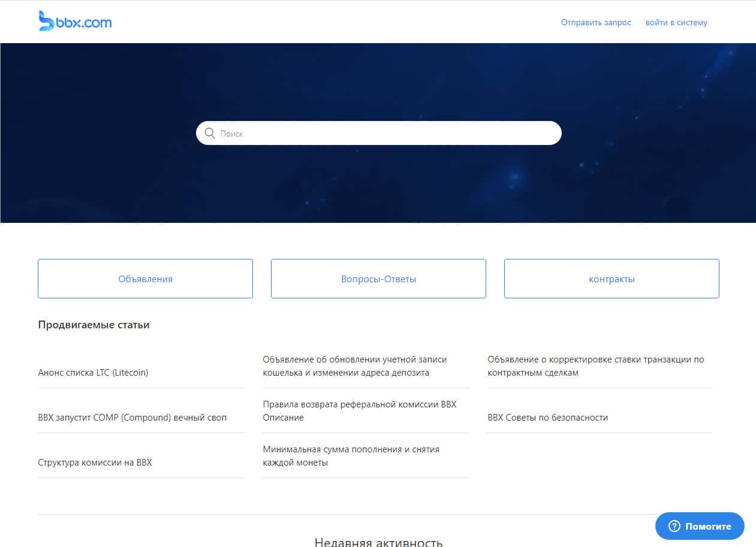Click the Продвигаемые статьи heading
Image resolution: width=756 pixels, height=547 pixels.
click(94, 325)
